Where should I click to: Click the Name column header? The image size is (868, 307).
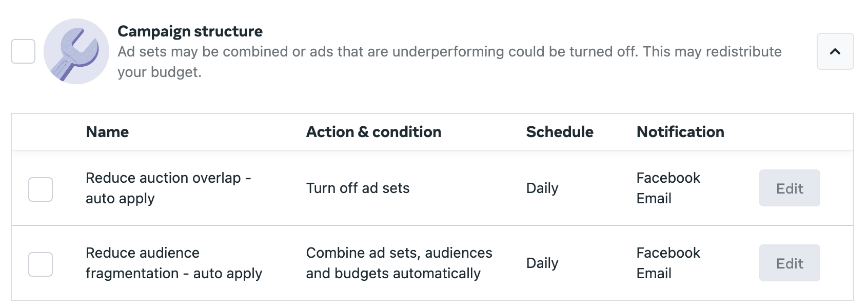tap(107, 132)
